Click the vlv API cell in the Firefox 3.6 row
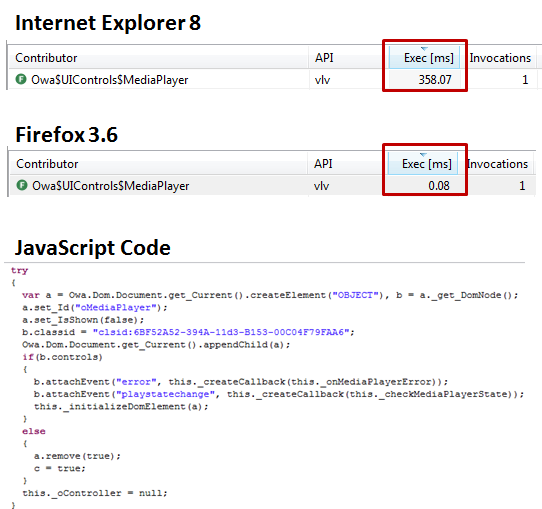 (321, 186)
